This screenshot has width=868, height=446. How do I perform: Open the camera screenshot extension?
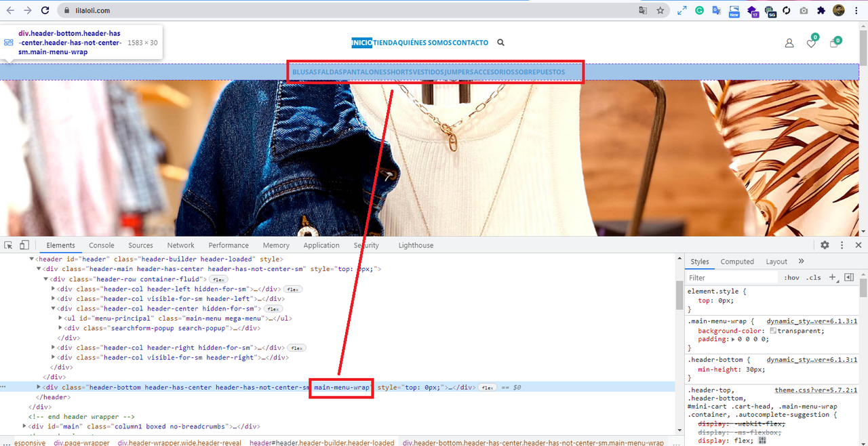(x=804, y=10)
